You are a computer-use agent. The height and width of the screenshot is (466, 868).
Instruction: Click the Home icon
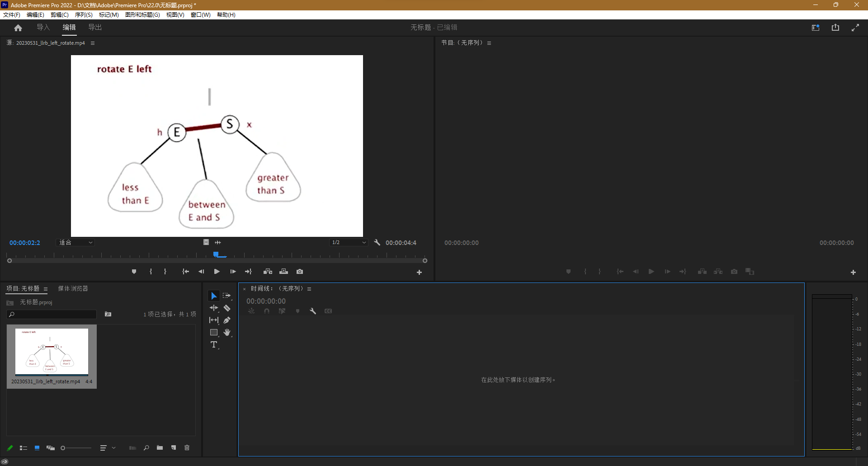[18, 28]
